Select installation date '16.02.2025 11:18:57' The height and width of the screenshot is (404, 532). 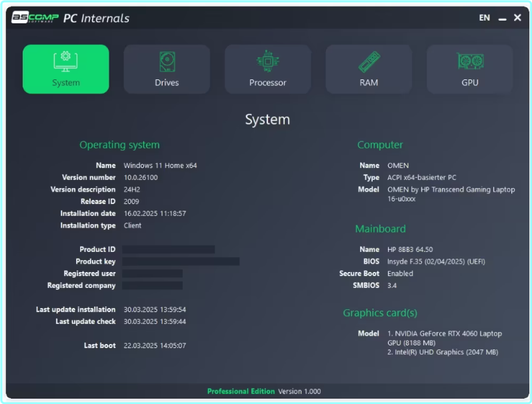click(155, 213)
